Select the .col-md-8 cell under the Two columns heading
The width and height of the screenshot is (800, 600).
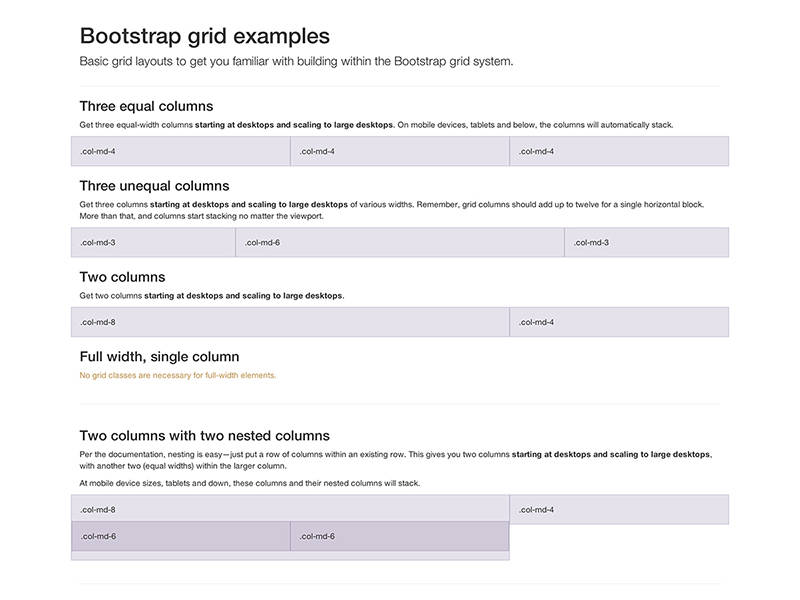coord(290,322)
